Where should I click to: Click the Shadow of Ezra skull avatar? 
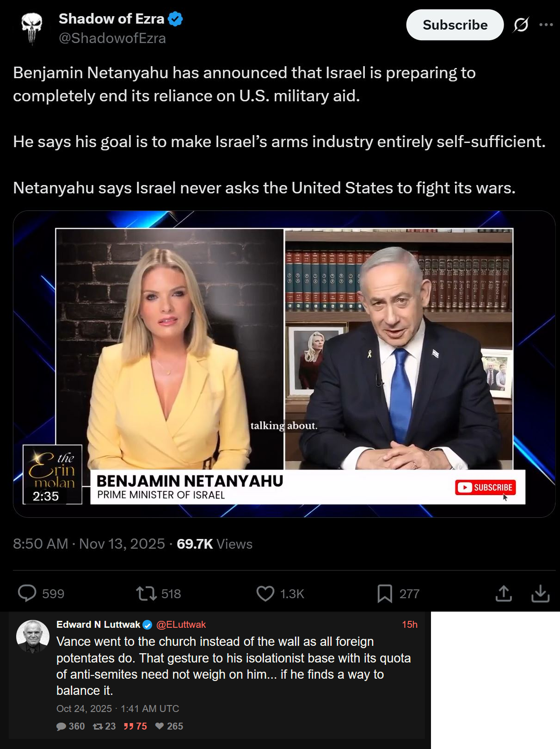click(x=31, y=28)
